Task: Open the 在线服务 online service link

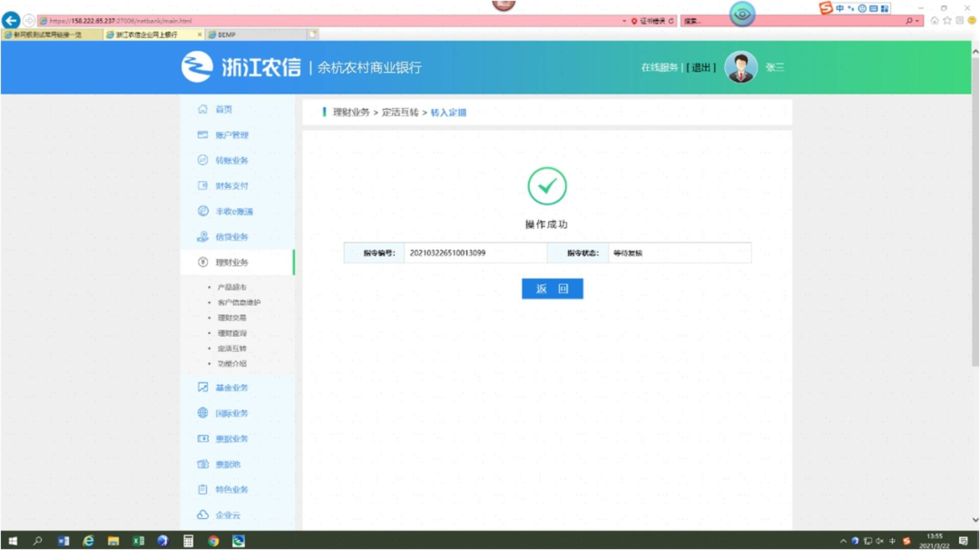Action: click(x=660, y=67)
